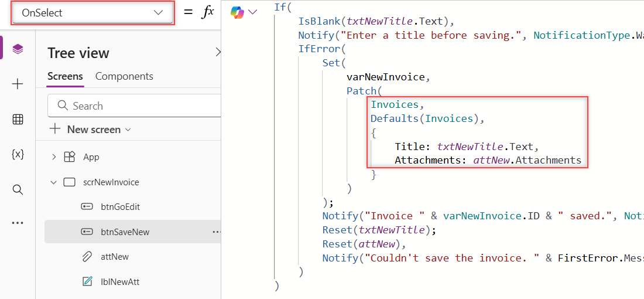Select the App item in tree
The width and height of the screenshot is (644, 299).
[91, 157]
